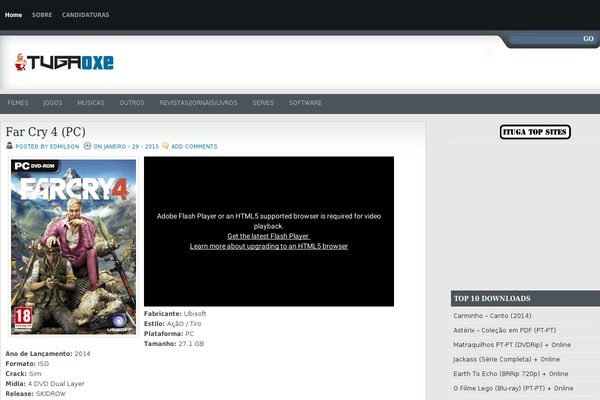Viewport: 600px width, 400px height.
Task: Click the comment bubble icon
Action: tap(165, 146)
